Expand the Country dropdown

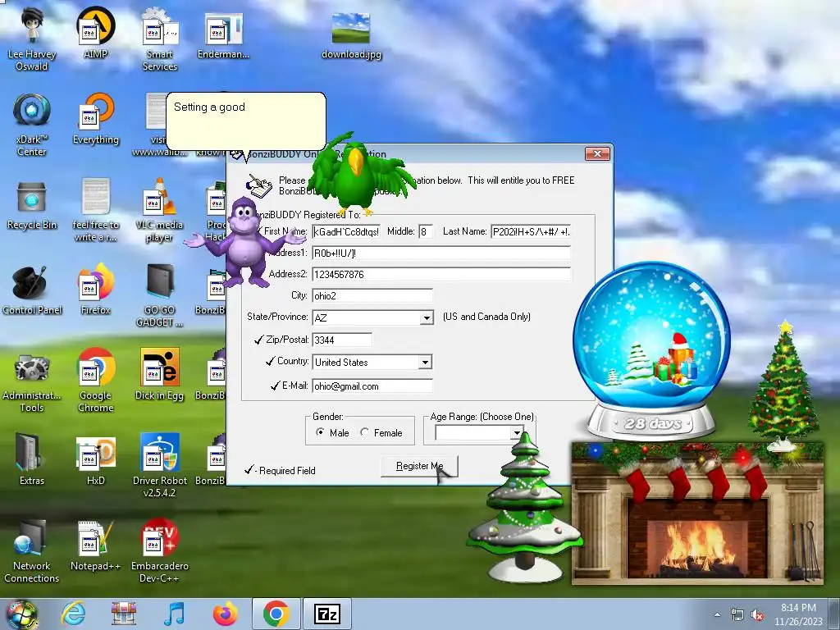click(426, 362)
